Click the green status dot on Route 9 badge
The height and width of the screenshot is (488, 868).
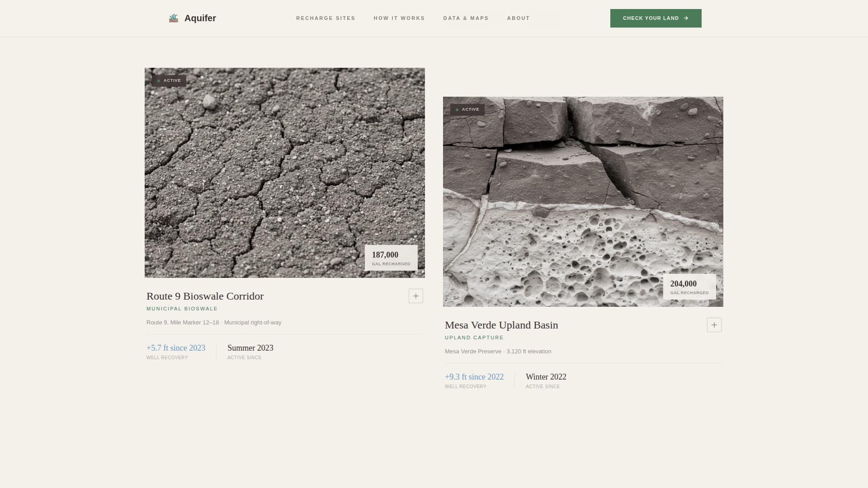(158, 80)
